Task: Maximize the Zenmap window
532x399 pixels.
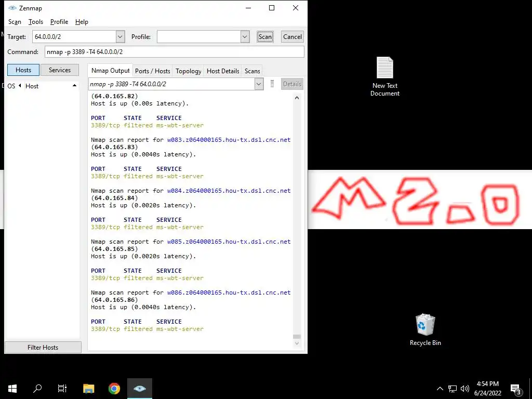Action: pos(272,8)
